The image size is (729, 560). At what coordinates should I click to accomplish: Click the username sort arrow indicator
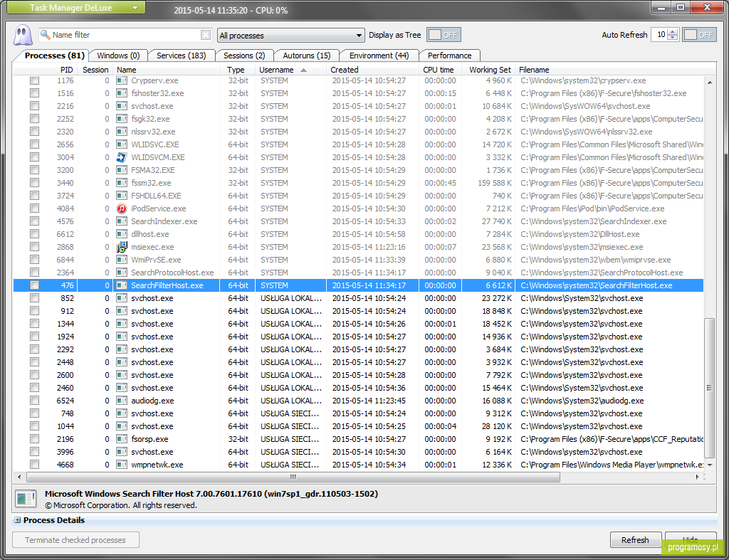click(303, 70)
